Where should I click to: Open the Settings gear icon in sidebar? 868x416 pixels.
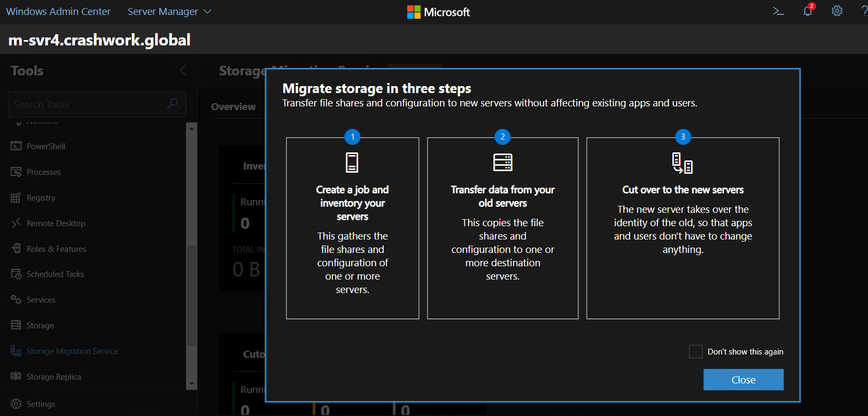[x=16, y=404]
